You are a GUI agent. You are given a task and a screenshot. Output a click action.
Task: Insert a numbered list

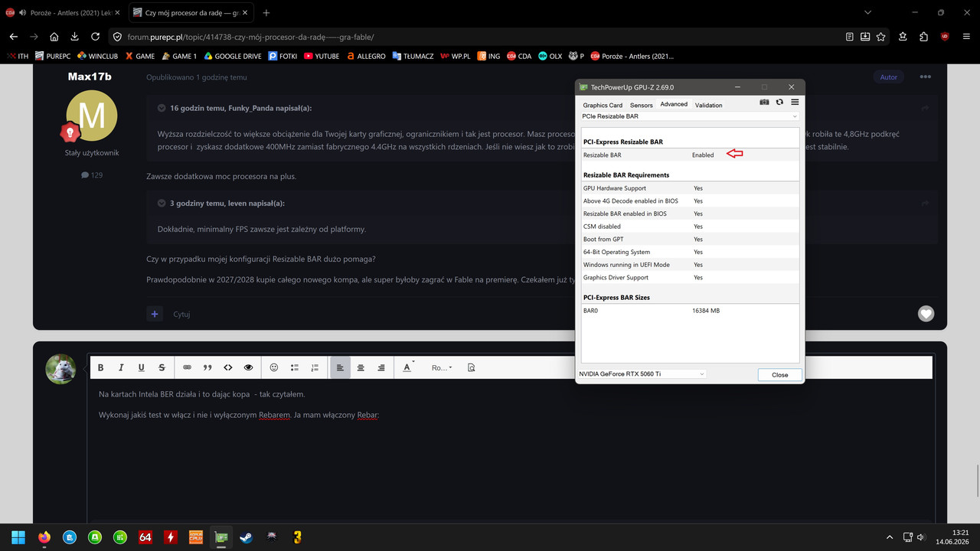click(x=315, y=367)
